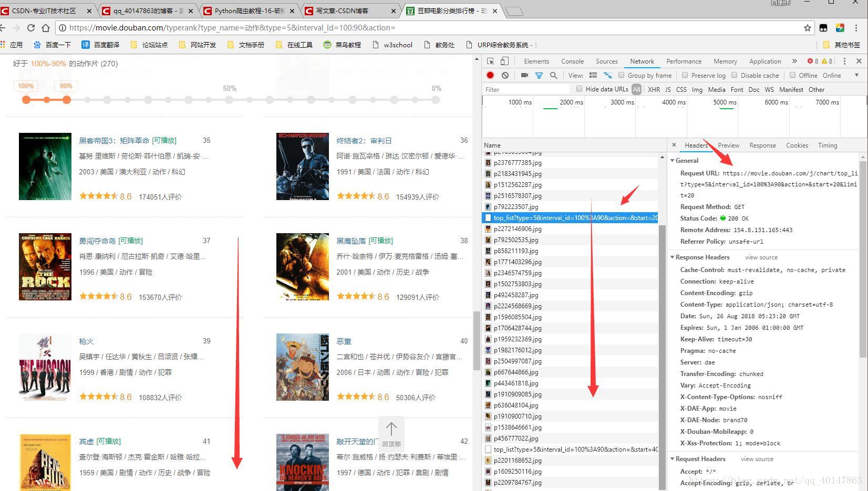Switch to large request rows view
Viewport: 868px width, 491px height.
point(593,75)
